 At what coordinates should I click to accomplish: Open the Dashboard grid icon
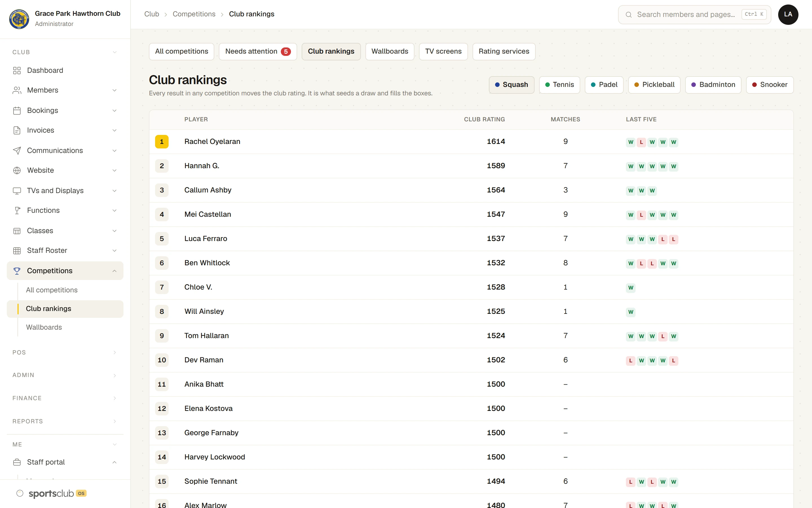[x=17, y=70]
